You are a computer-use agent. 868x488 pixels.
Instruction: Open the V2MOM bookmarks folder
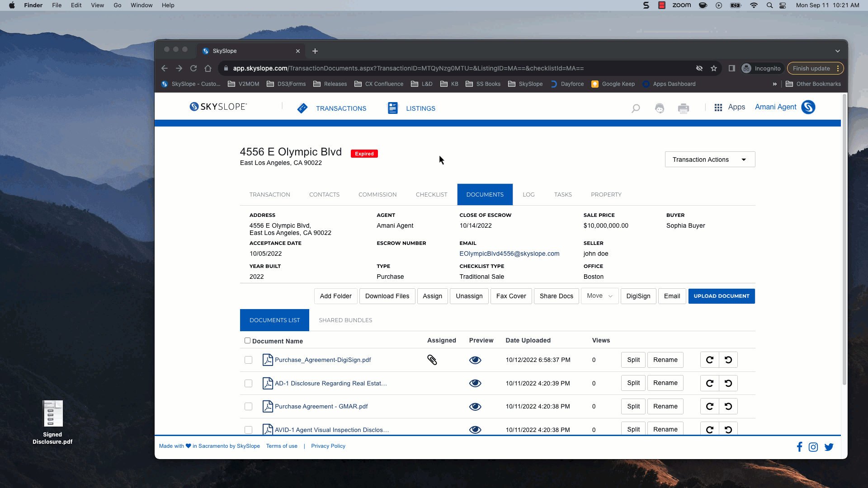pos(243,84)
